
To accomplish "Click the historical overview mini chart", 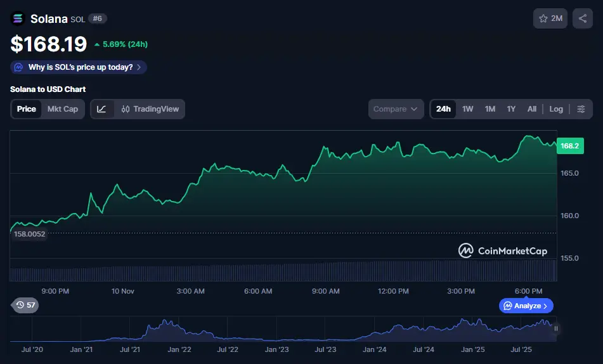I will pos(283,329).
